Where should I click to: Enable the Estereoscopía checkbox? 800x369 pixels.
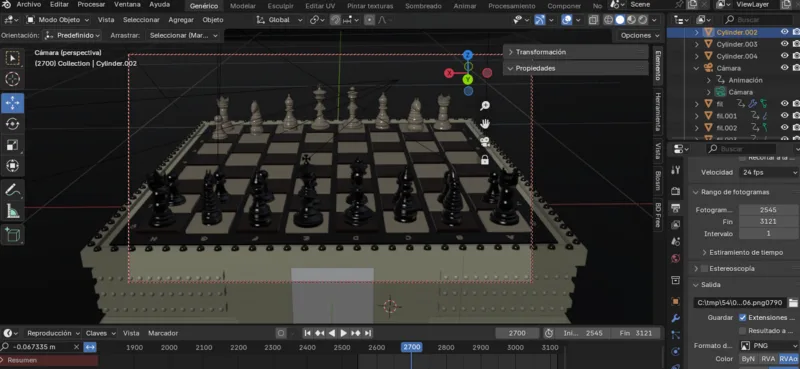705,268
